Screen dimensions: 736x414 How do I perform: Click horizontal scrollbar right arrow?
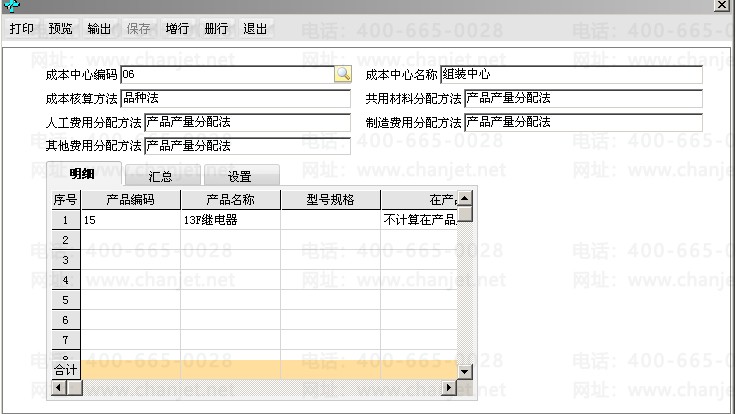tap(449, 388)
